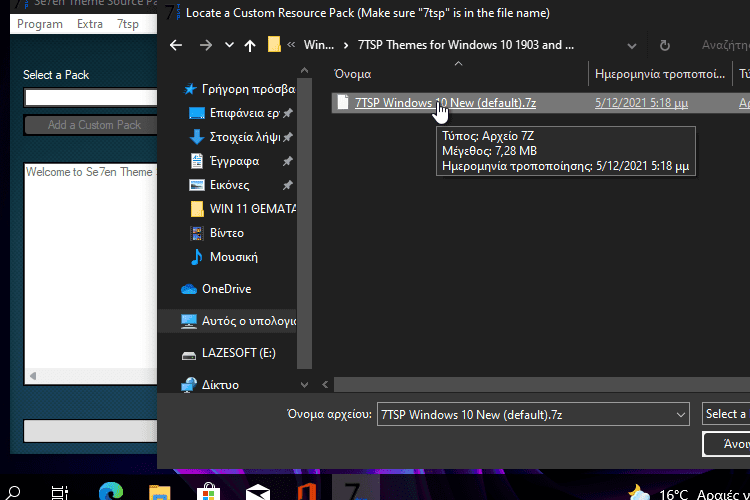The image size is (750, 500).
Task: Open Βίντεο videos folder
Action: click(217, 233)
